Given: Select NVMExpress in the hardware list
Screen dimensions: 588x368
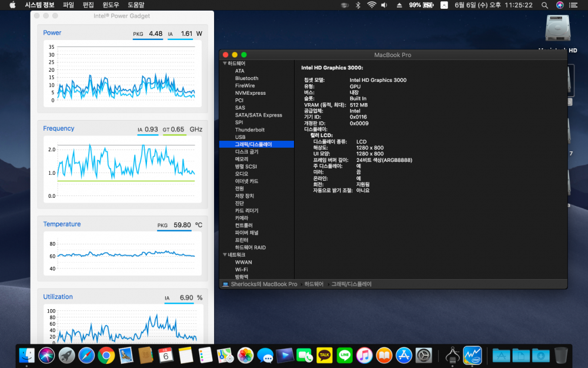Looking at the screenshot, I should point(250,93).
